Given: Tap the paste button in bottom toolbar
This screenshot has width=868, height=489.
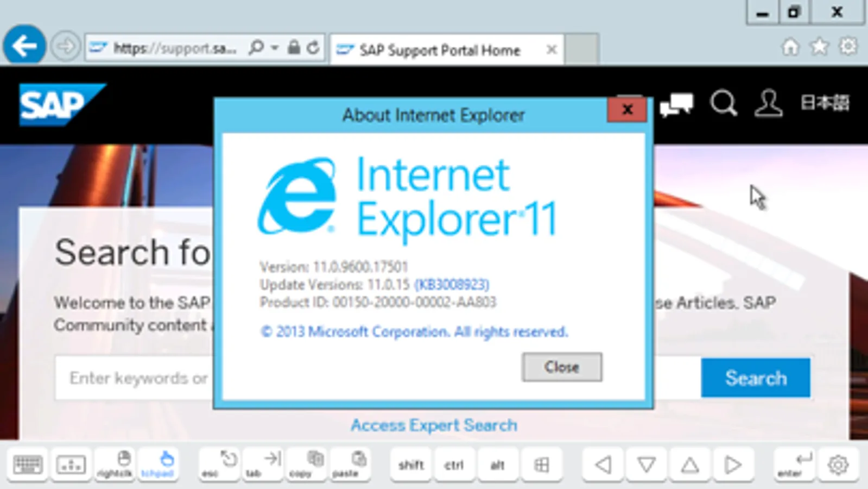Looking at the screenshot, I should pos(350,465).
